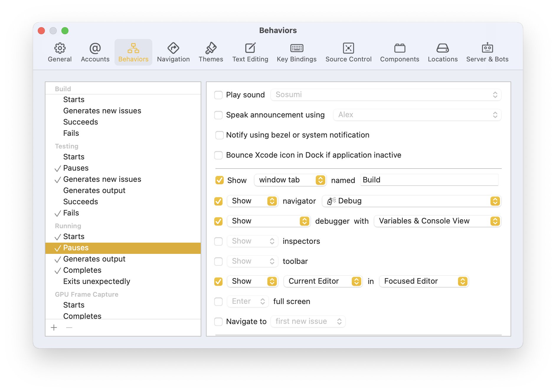
Task: Open the Accounts @ icon pane
Action: 95,48
